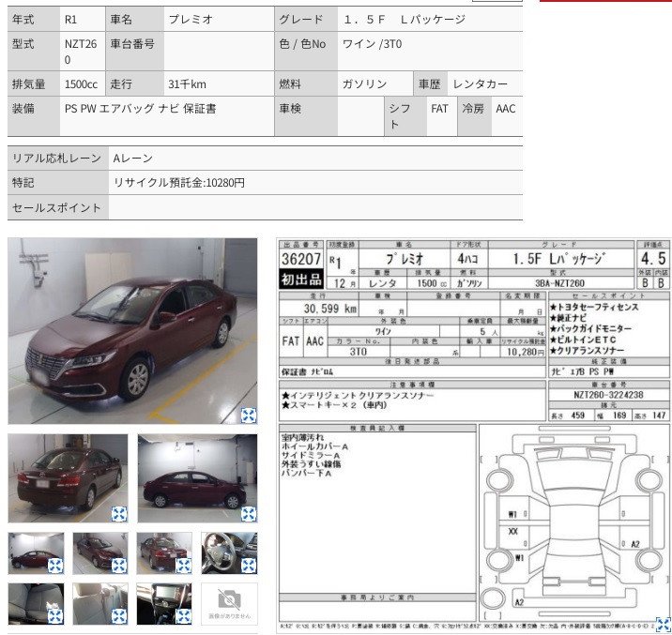Click the expand icon on the auction sheet
672x635 pixels.
pos(664,625)
